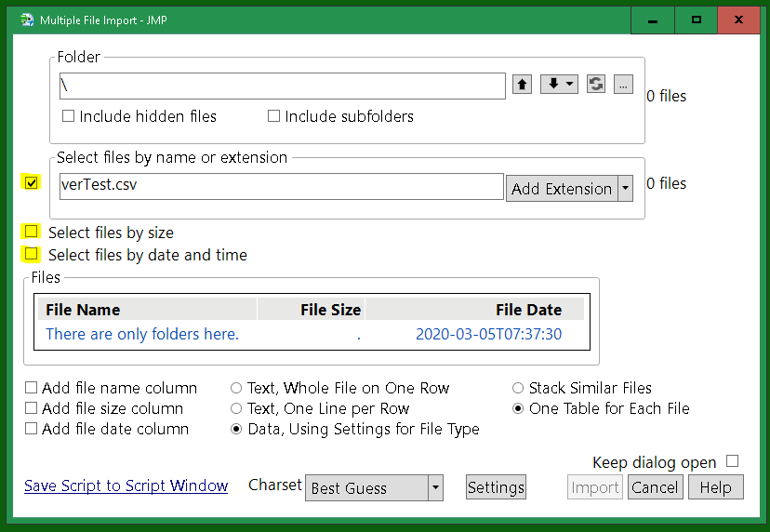
Task: Tick the Keep dialog open checkbox
Action: [x=733, y=462]
